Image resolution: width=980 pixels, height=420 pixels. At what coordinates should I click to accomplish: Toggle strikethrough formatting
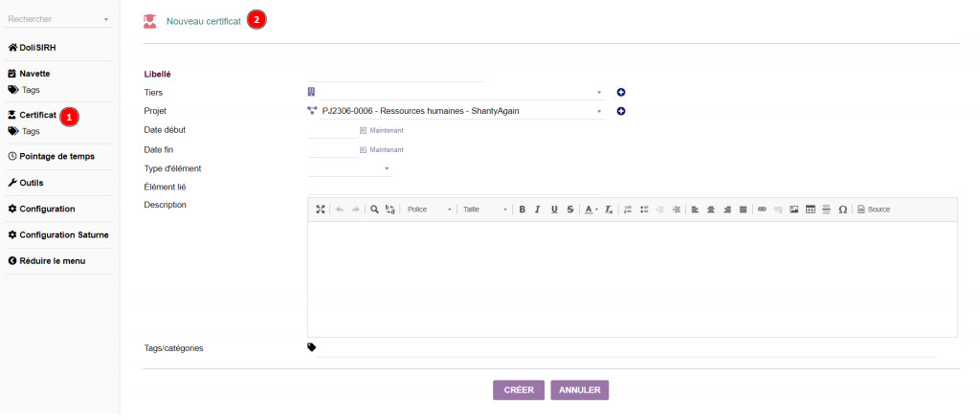point(570,210)
